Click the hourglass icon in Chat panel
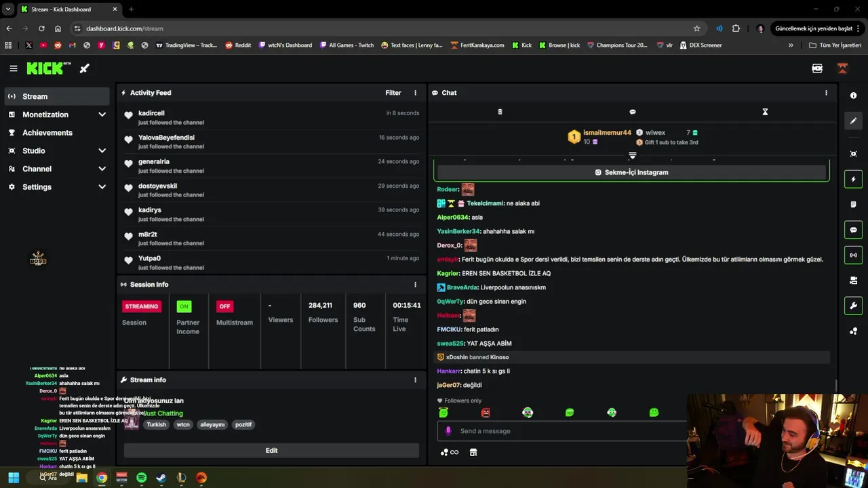The width and height of the screenshot is (868, 488). 765,112
